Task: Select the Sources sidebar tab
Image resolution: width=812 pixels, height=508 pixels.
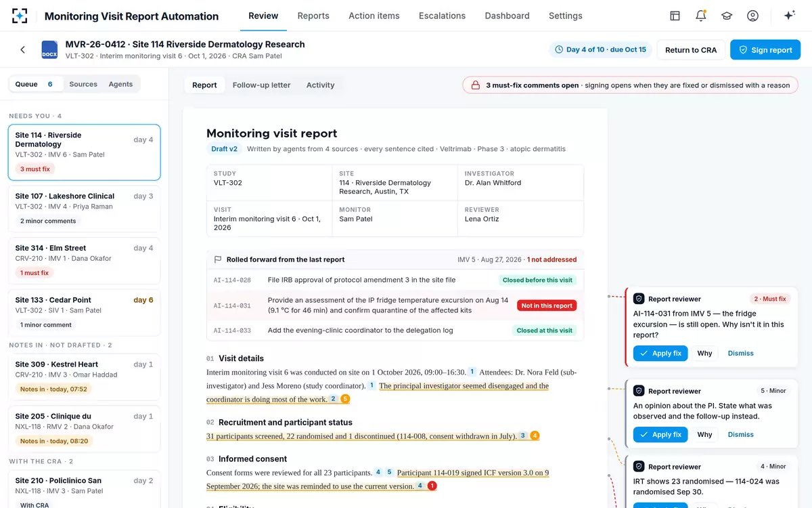Action: tap(83, 84)
